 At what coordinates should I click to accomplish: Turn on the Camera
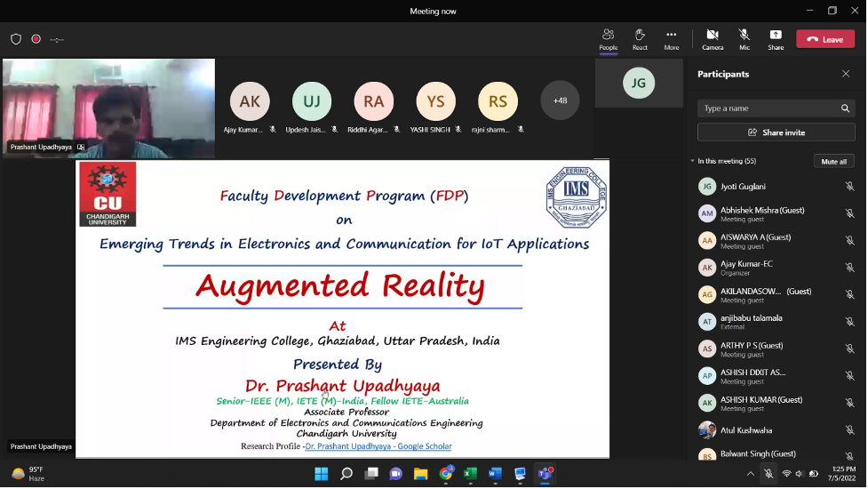tap(713, 39)
